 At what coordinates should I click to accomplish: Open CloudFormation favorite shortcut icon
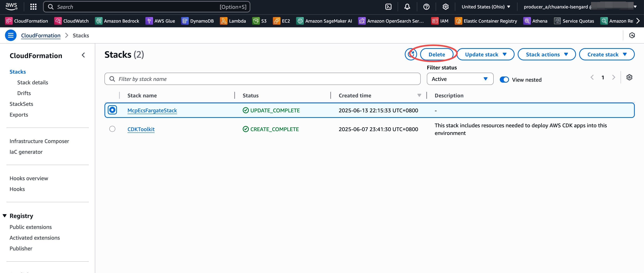tap(8, 21)
